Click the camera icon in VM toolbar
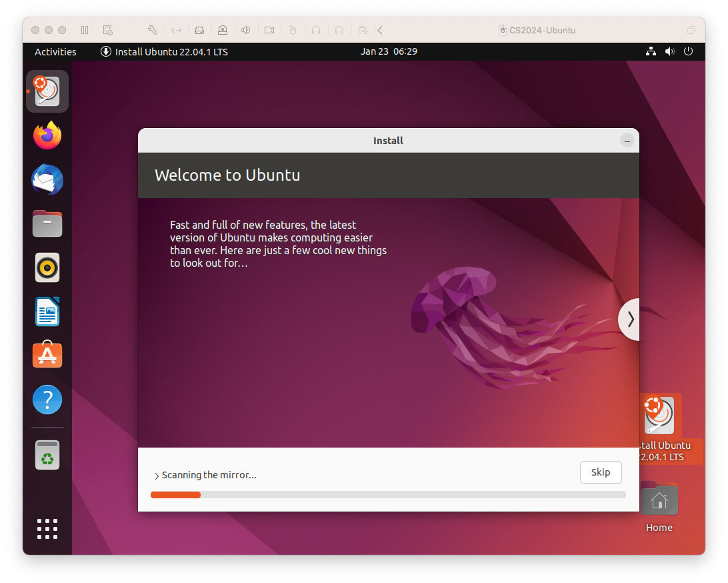This screenshot has height=583, width=728. pos(269,30)
